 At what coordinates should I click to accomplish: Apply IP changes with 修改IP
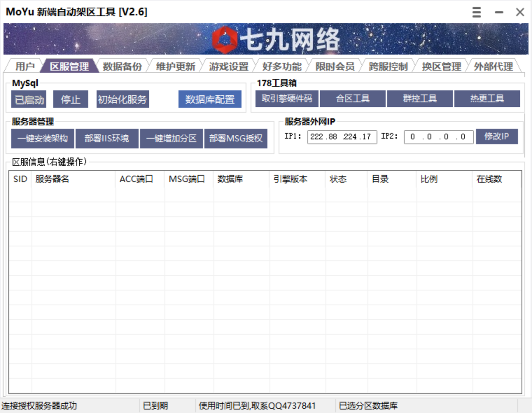click(497, 136)
